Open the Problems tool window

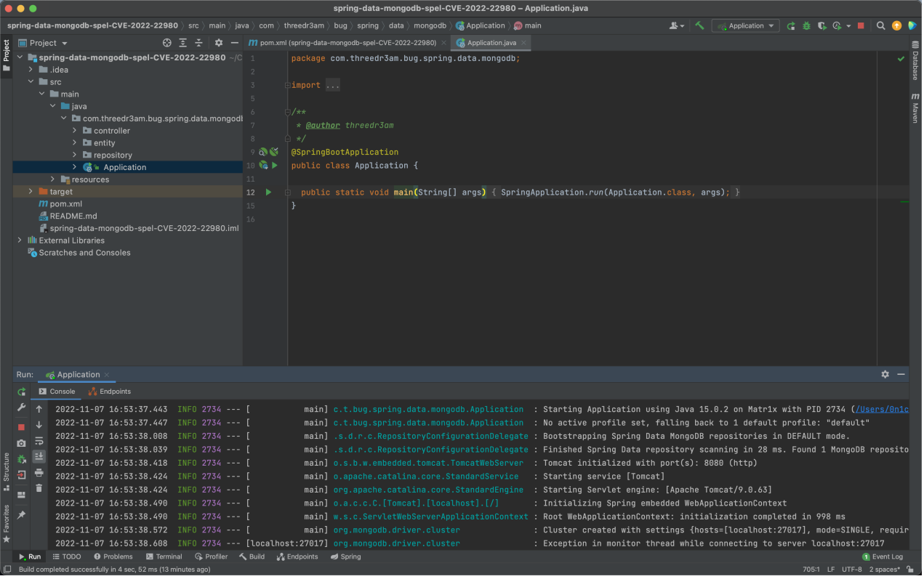(113, 556)
